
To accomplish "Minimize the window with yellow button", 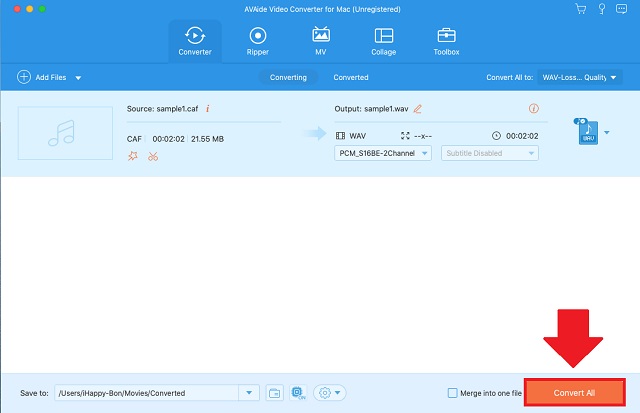I will (30, 9).
